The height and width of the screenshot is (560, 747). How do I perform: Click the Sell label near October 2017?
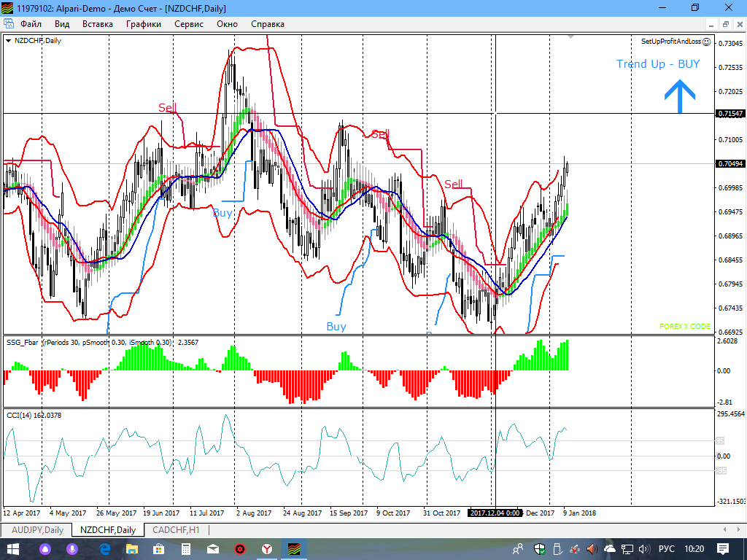point(454,184)
